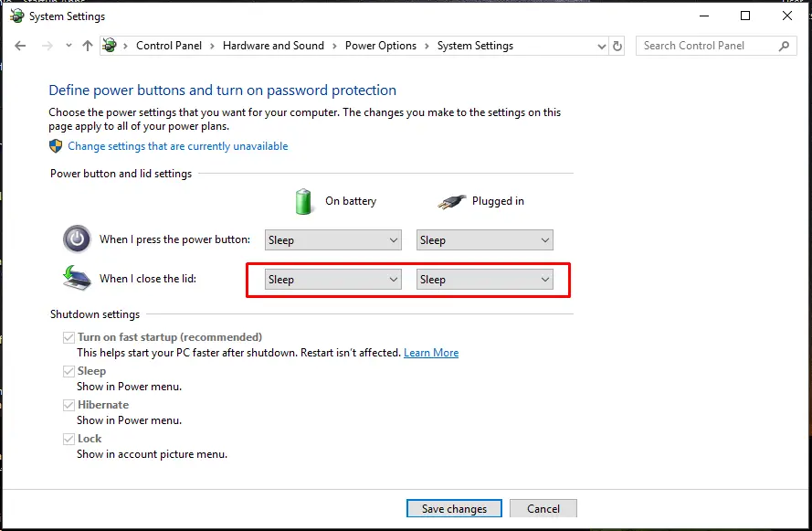Click the plugged in power cord icon
Viewport: 812px width, 531px height.
[451, 201]
